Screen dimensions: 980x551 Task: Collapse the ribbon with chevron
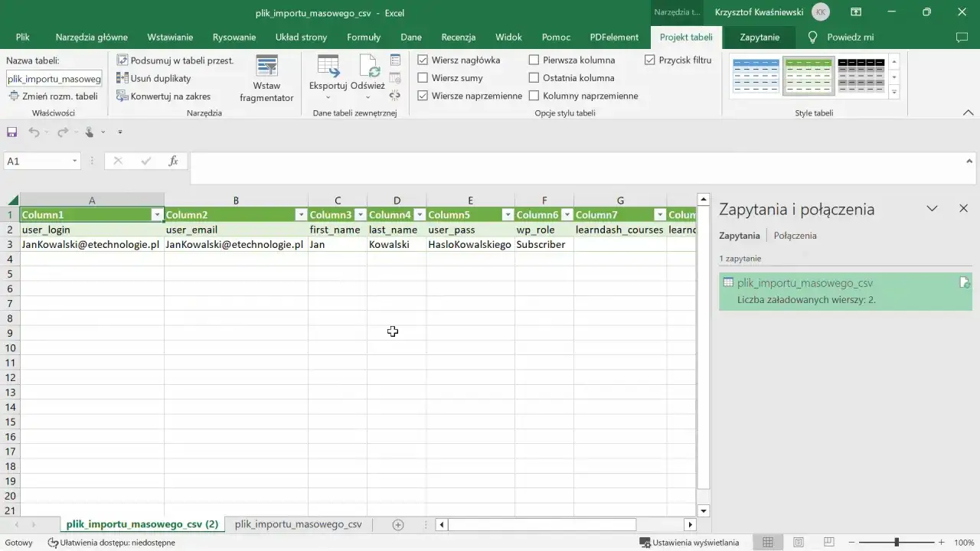click(968, 112)
